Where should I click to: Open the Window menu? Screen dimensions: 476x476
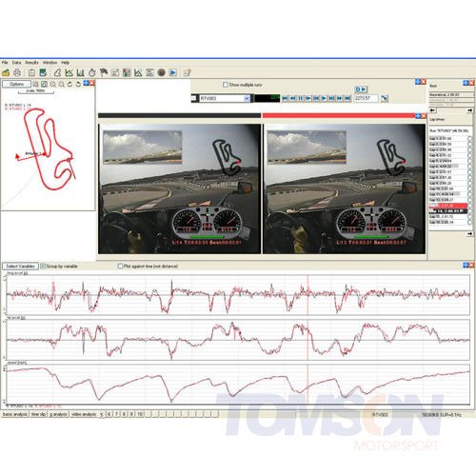[50, 63]
